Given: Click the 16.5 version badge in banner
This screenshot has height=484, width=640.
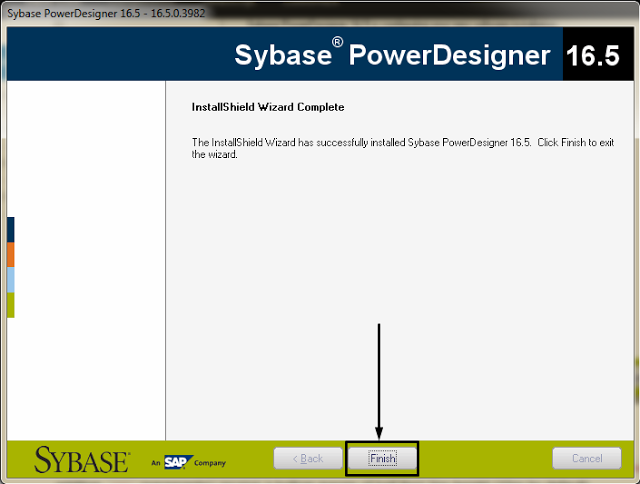Looking at the screenshot, I should tap(598, 54).
